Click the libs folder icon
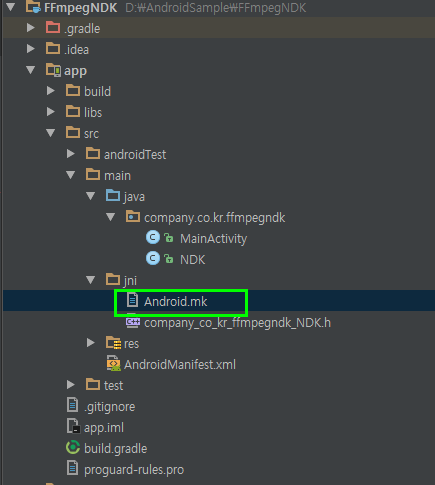435x485 pixels. [x=73, y=111]
